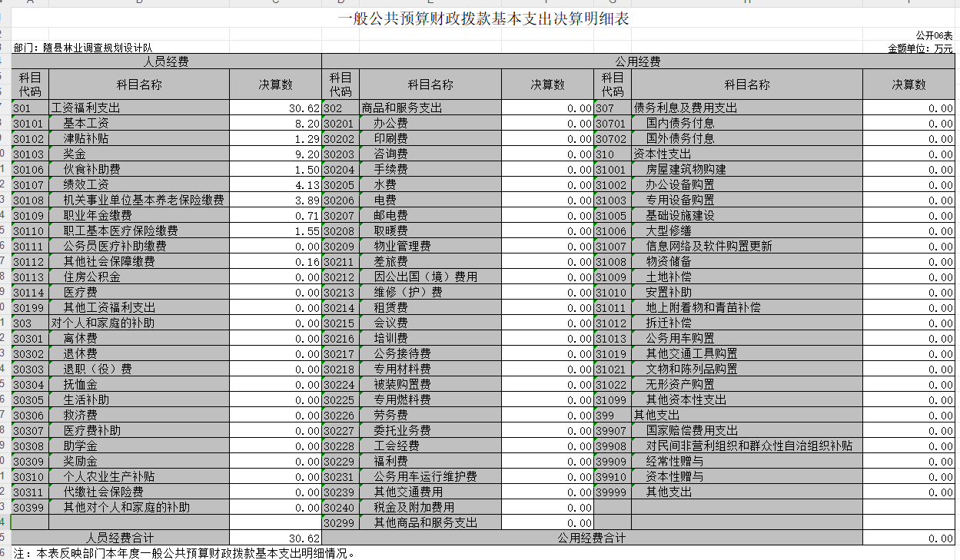Click the 4.13 value for 绩效工资
The image size is (960, 560).
(275, 184)
